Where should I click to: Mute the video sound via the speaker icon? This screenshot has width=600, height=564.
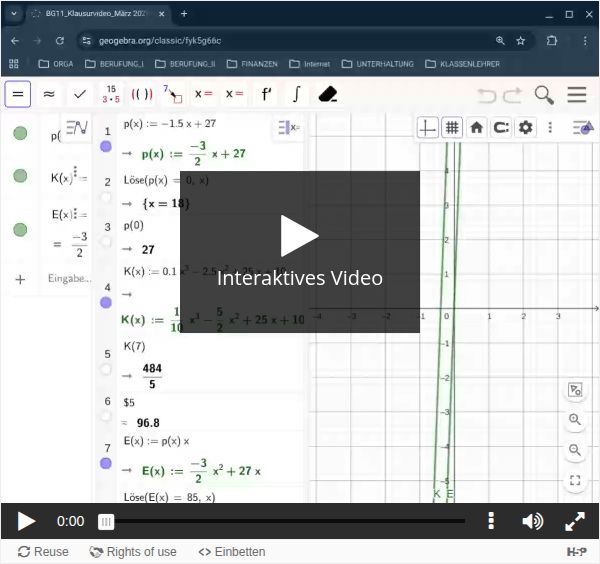coord(532,521)
